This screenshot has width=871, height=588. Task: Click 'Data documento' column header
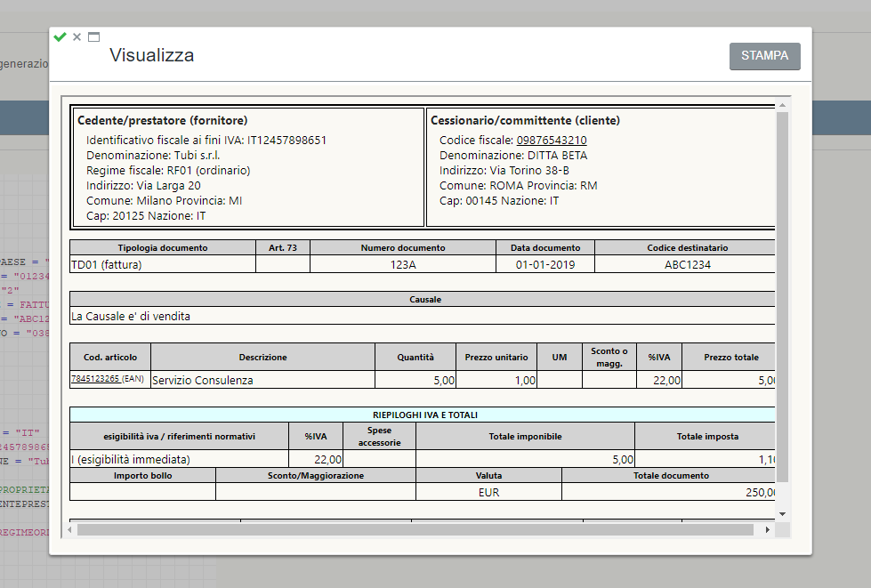click(x=545, y=247)
